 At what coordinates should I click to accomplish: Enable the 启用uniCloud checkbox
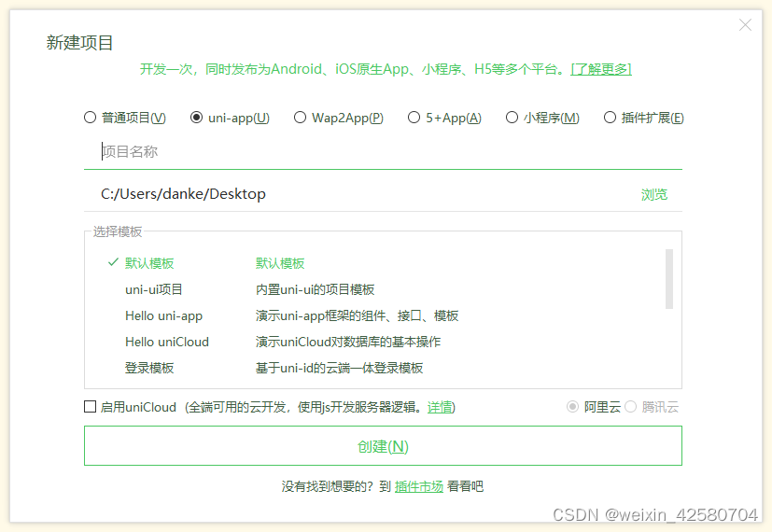click(x=90, y=407)
